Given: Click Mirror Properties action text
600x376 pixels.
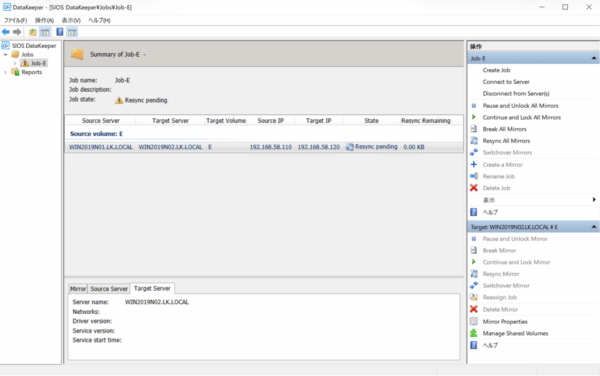Looking at the screenshot, I should point(505,322).
